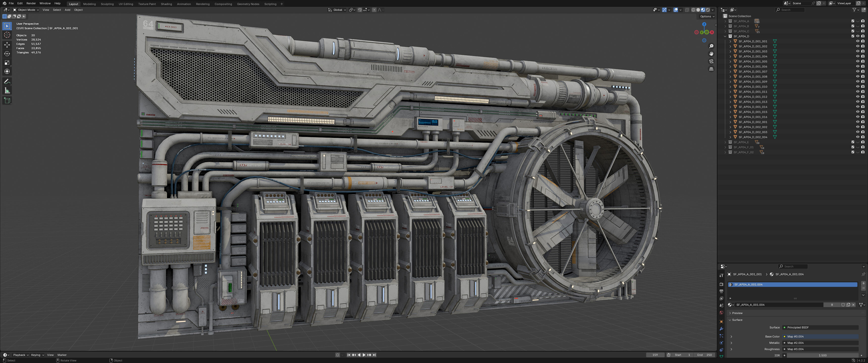Collapse the SF_AP04_D collection

[x=725, y=36]
